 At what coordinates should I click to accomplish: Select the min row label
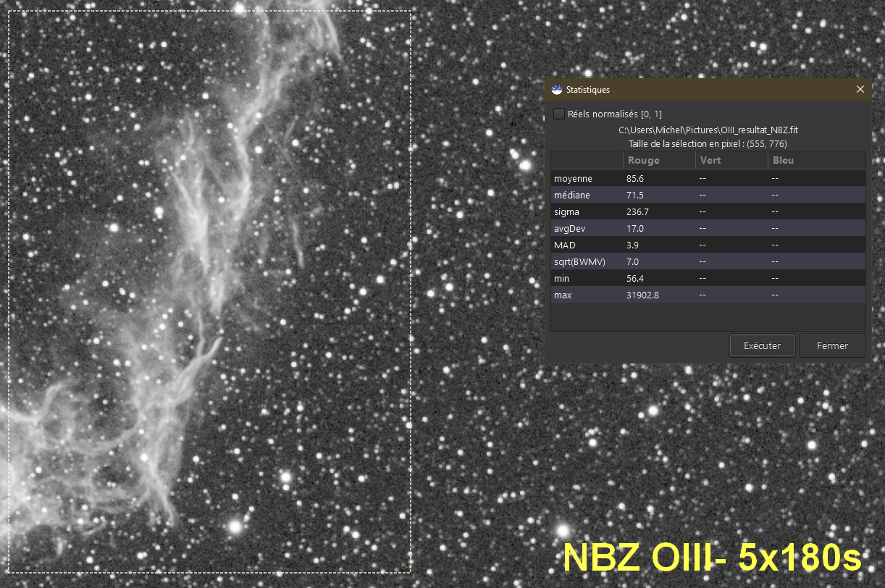pyautogui.click(x=561, y=278)
